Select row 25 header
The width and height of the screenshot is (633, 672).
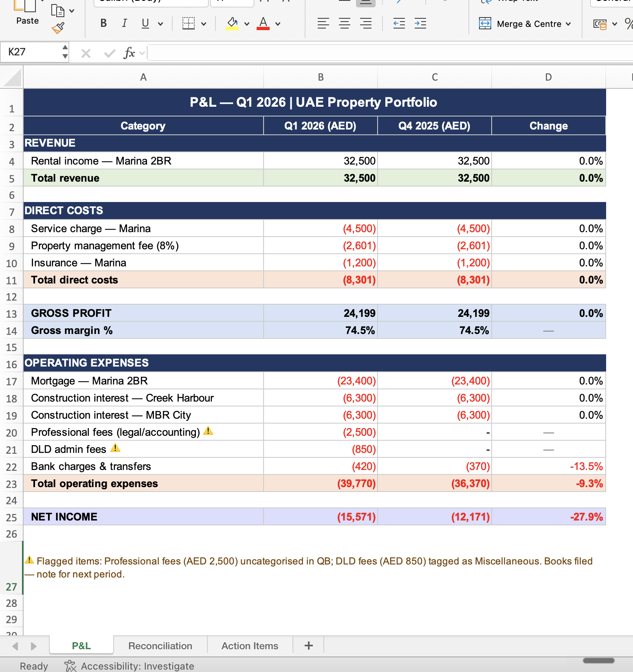click(11, 517)
